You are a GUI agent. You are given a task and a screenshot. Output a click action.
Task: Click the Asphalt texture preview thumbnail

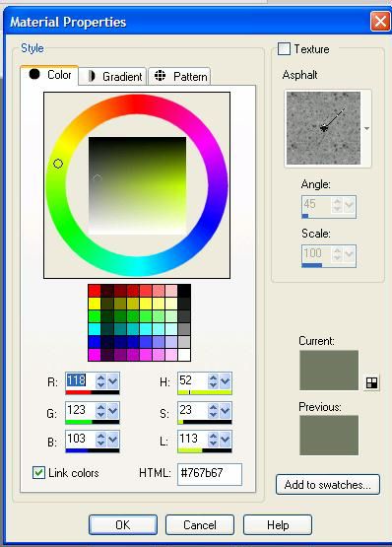point(323,128)
